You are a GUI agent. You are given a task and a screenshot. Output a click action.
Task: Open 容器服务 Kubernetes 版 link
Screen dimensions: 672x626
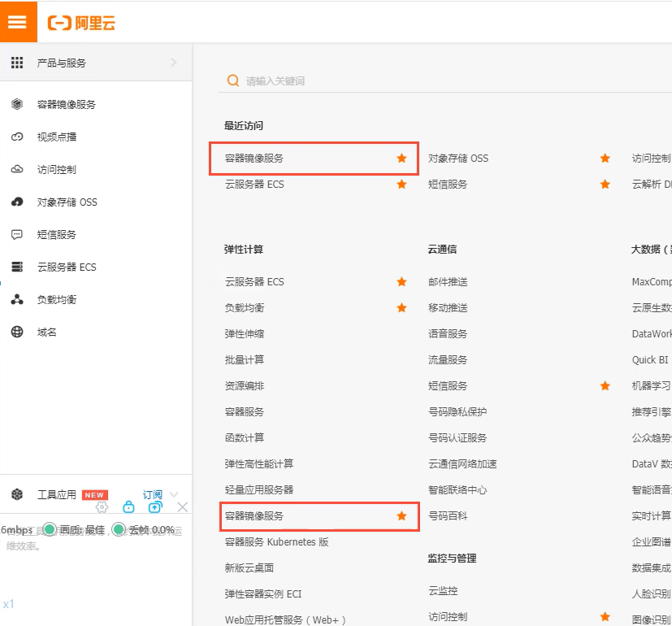click(277, 542)
